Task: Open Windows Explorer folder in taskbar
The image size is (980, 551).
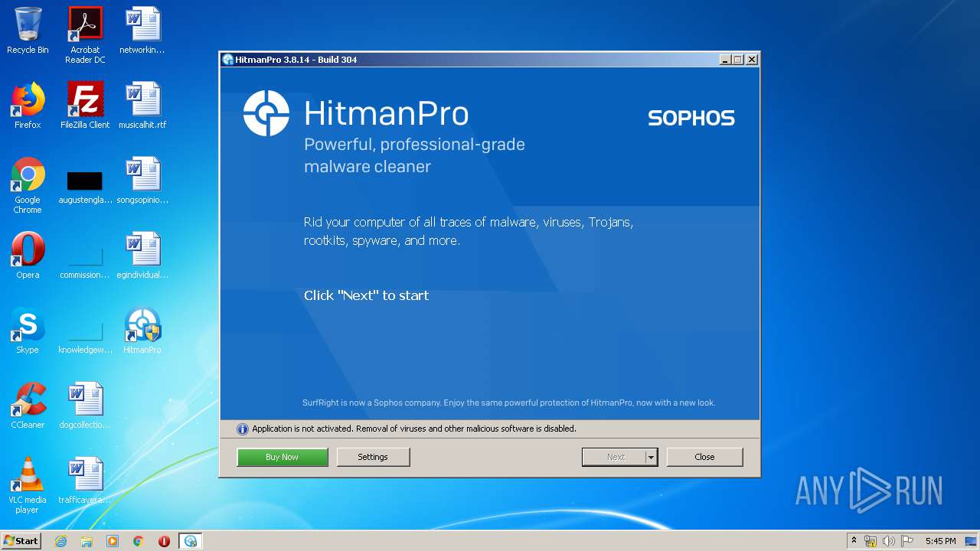Action: click(87, 541)
